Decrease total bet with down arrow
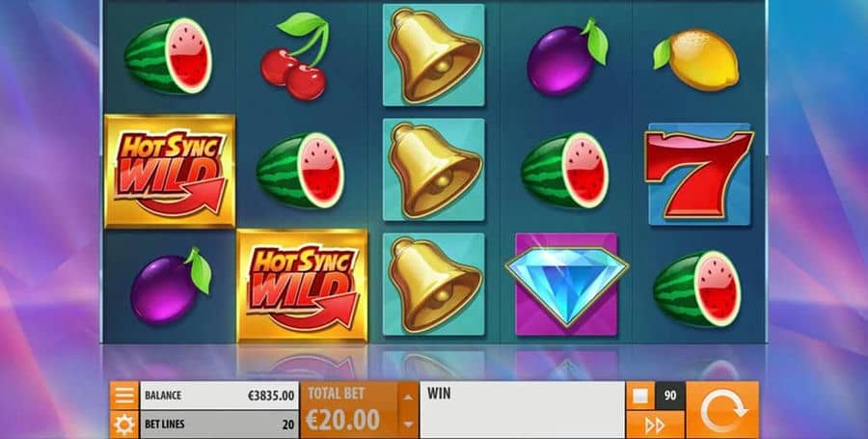Image resolution: width=868 pixels, height=439 pixels. (408, 425)
